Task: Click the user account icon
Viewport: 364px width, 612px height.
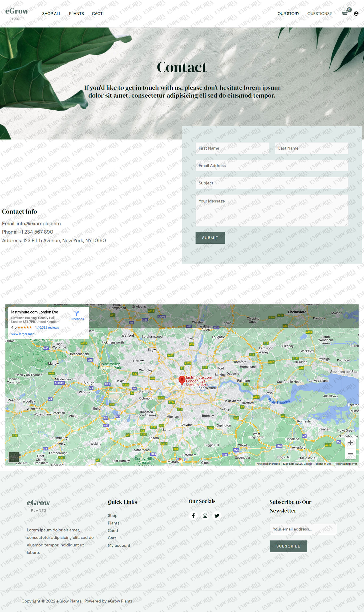Action: click(x=356, y=14)
